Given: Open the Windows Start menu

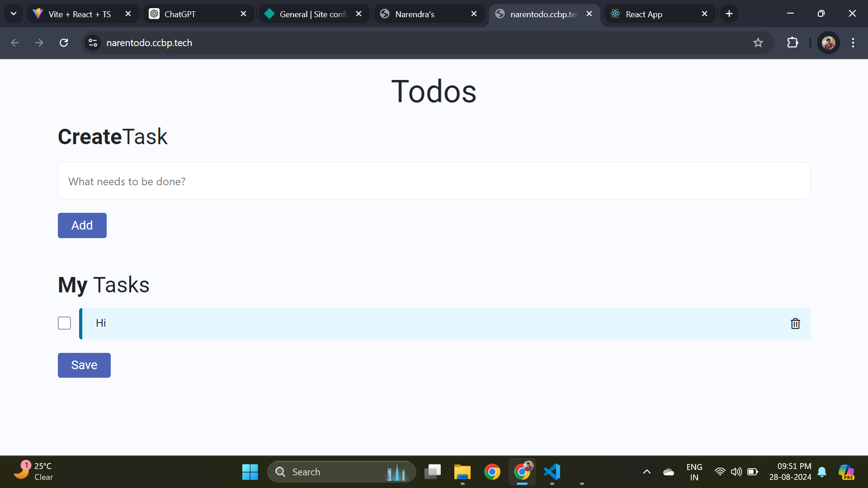Looking at the screenshot, I should [x=250, y=472].
